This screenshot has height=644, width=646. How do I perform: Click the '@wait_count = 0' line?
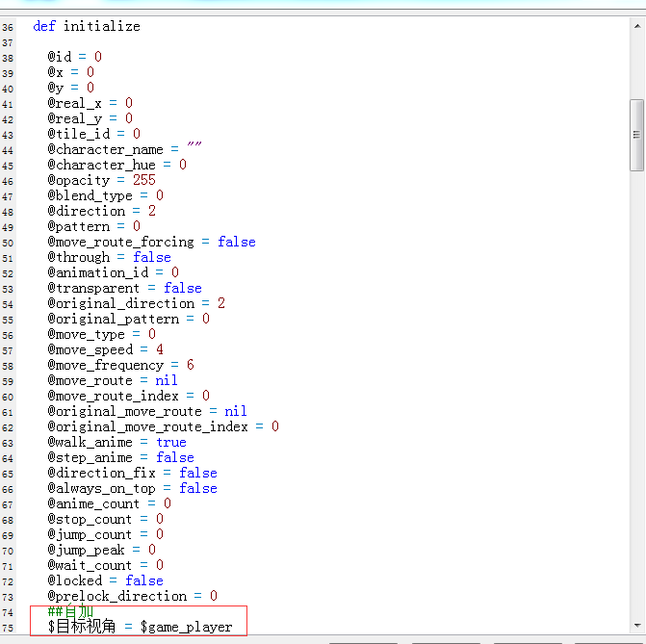(x=106, y=565)
